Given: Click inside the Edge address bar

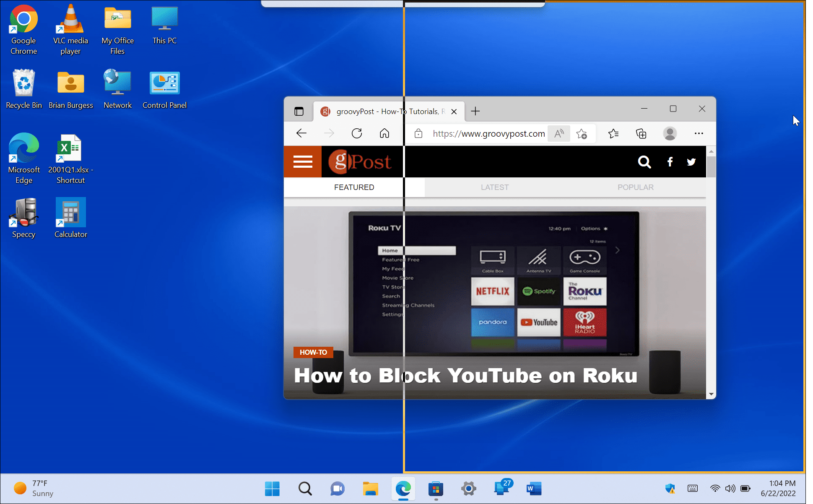Looking at the screenshot, I should click(x=488, y=133).
